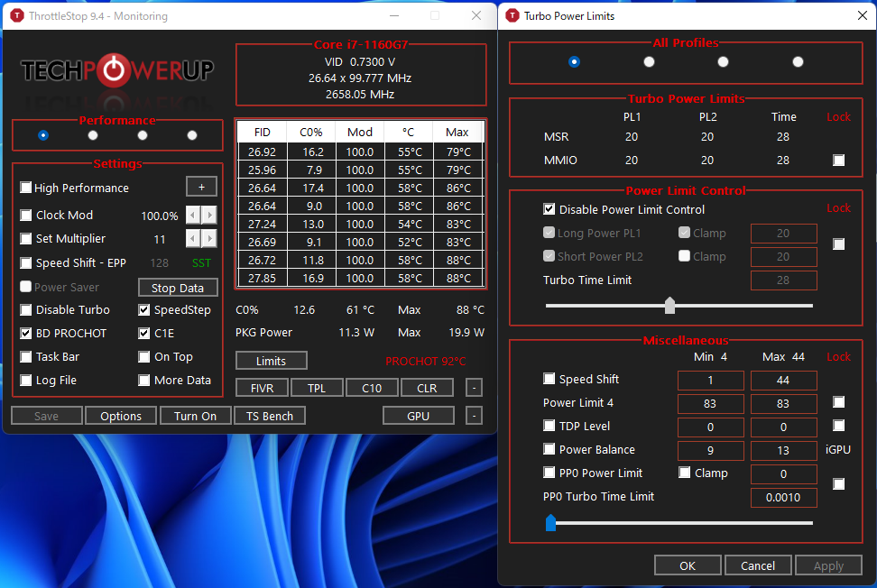Increase Clock Mod with its right arrow

[x=209, y=215]
